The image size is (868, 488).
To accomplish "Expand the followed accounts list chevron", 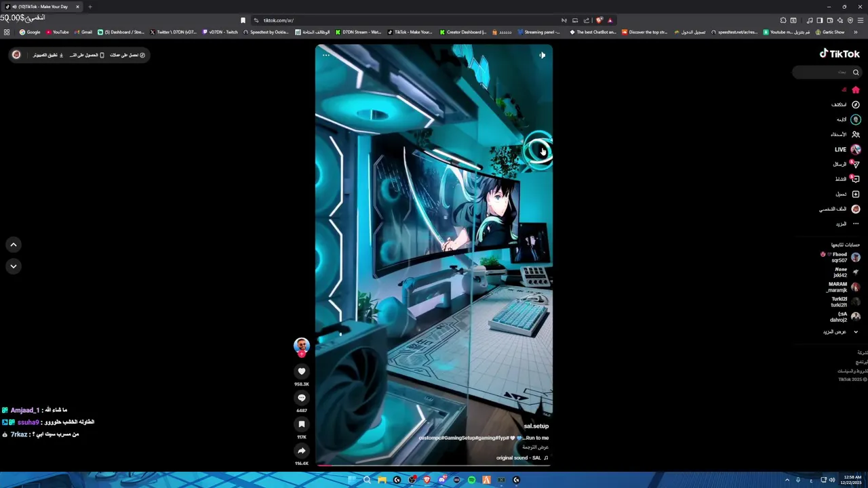I will [856, 331].
